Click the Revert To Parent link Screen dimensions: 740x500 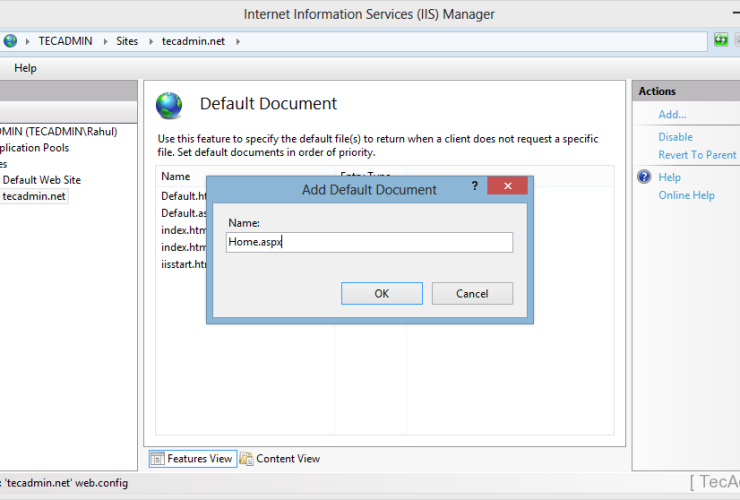point(697,155)
